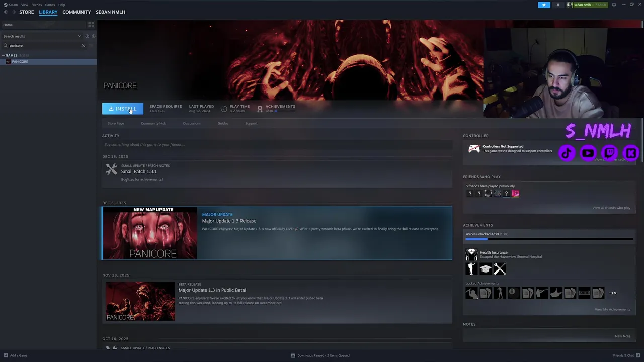This screenshot has width=644, height=362.
Task: Open the Community Hub link
Action: click(153, 123)
